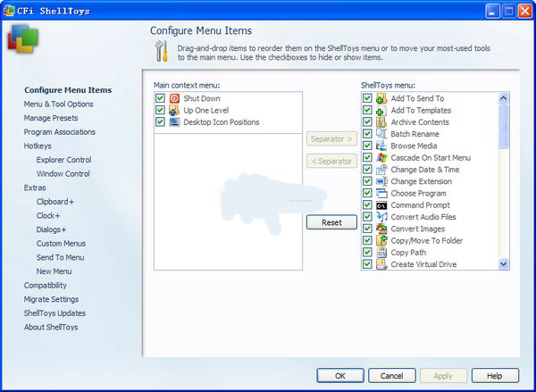Uncheck the Up One Level checkbox
The image size is (536, 392).
tap(160, 110)
